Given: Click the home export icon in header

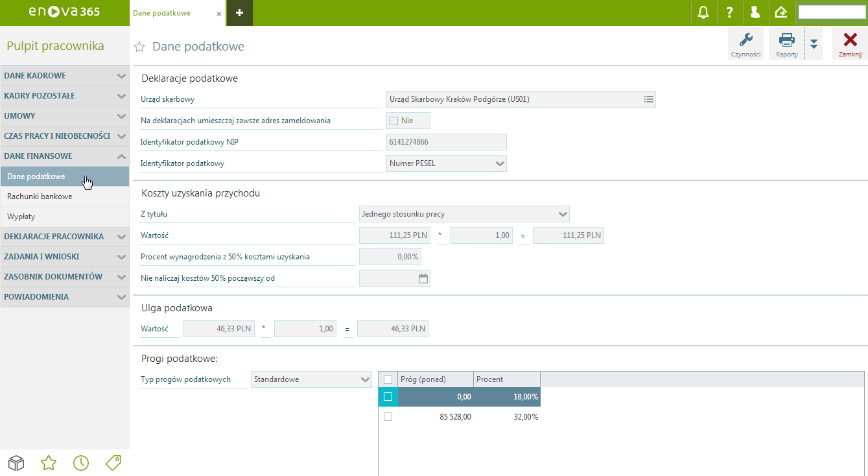Looking at the screenshot, I should tap(780, 12).
